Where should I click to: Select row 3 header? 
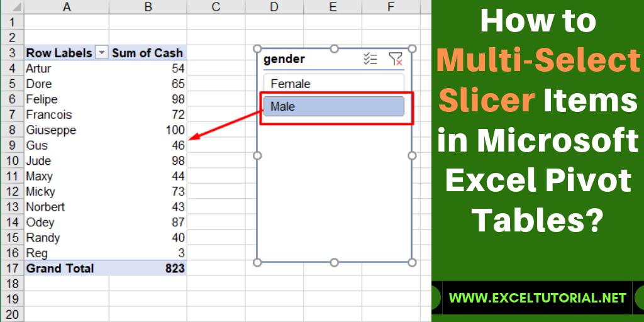12,53
